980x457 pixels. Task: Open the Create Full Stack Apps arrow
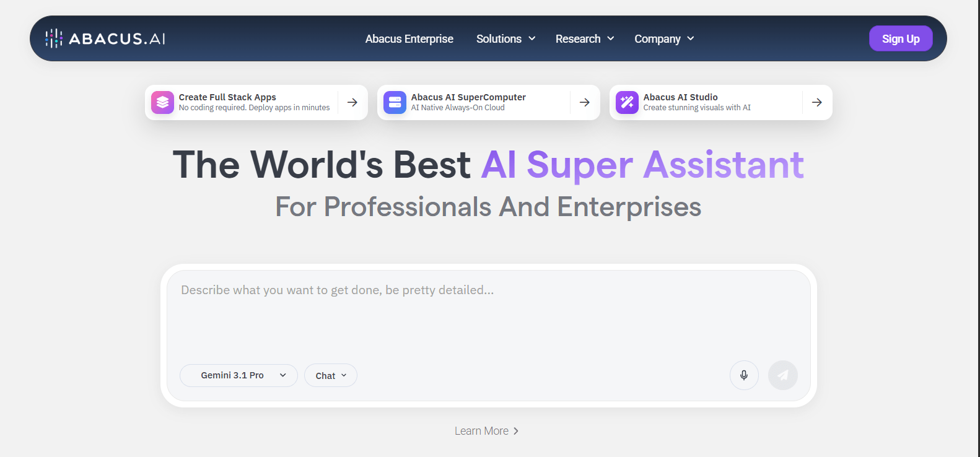(352, 102)
